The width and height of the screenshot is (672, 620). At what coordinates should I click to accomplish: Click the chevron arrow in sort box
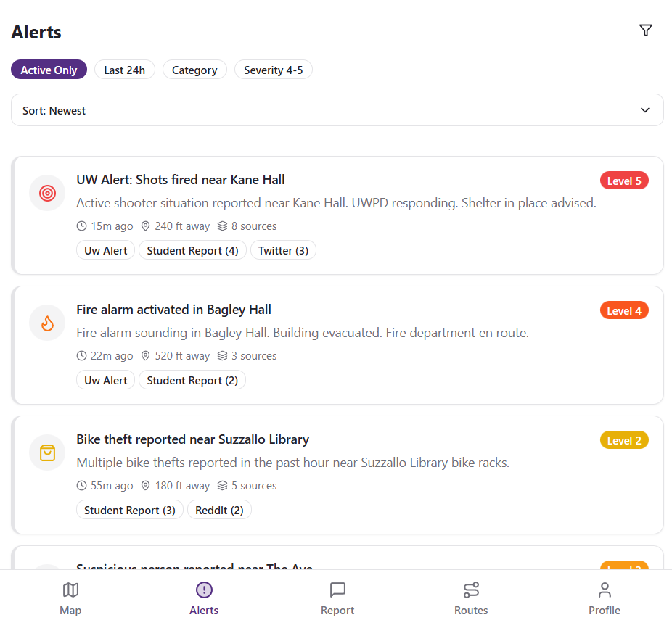[645, 110]
